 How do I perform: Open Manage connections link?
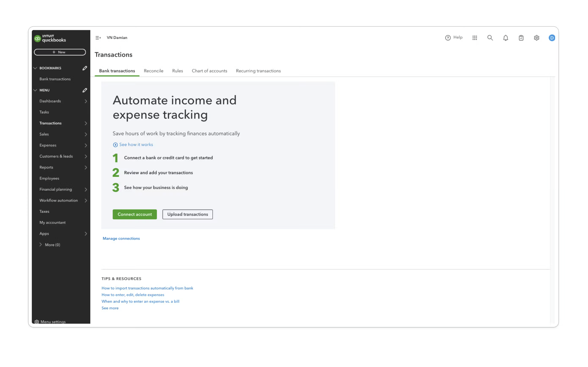121,239
